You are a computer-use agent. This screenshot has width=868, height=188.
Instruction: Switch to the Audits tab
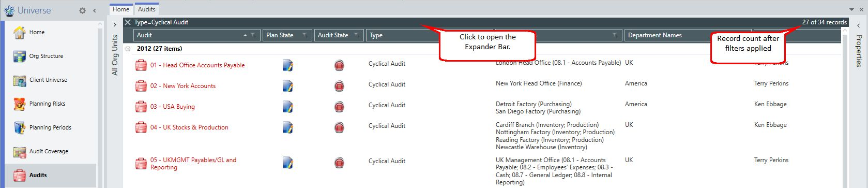(x=147, y=9)
